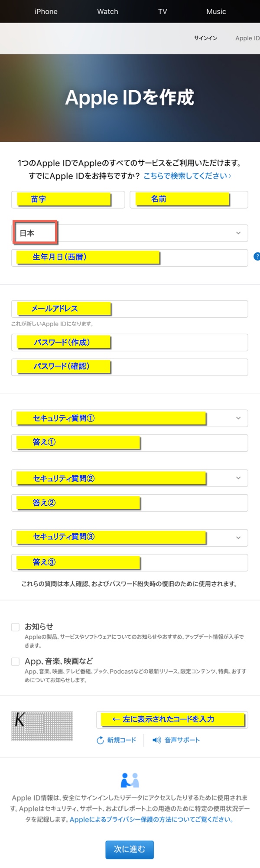Viewport: 260px width, 868px height.
Task: Open the セキュリティ質問③ dropdown
Action: tap(130, 538)
